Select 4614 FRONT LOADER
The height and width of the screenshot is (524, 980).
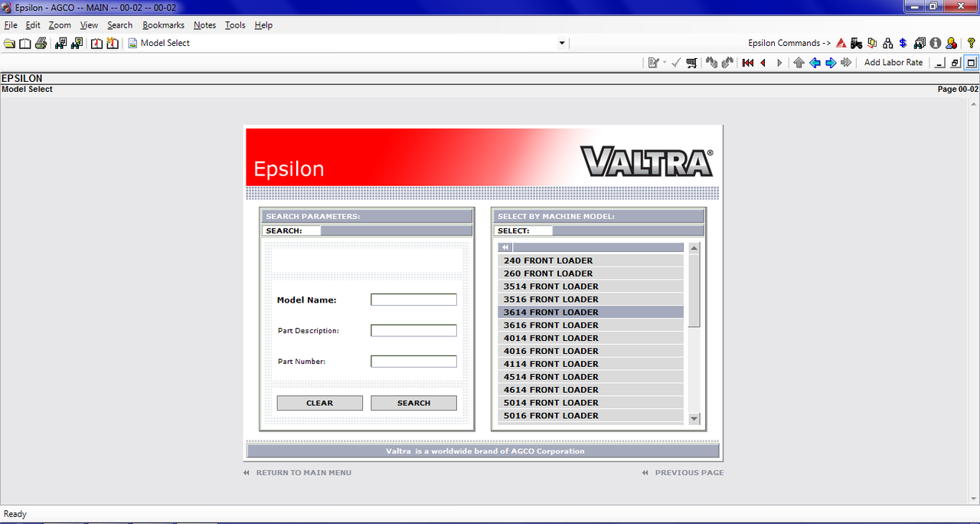[590, 390]
